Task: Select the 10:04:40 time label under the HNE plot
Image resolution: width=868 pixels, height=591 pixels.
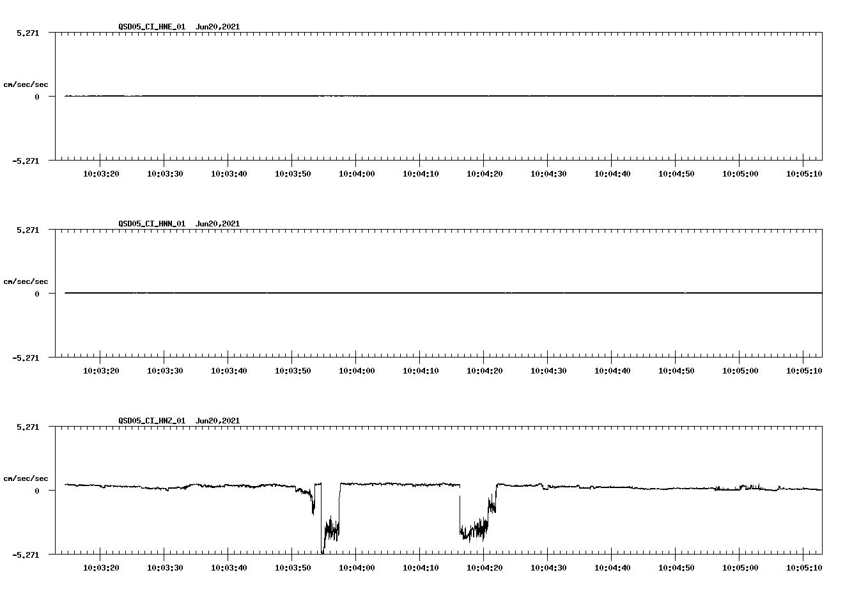Action: click(x=612, y=174)
